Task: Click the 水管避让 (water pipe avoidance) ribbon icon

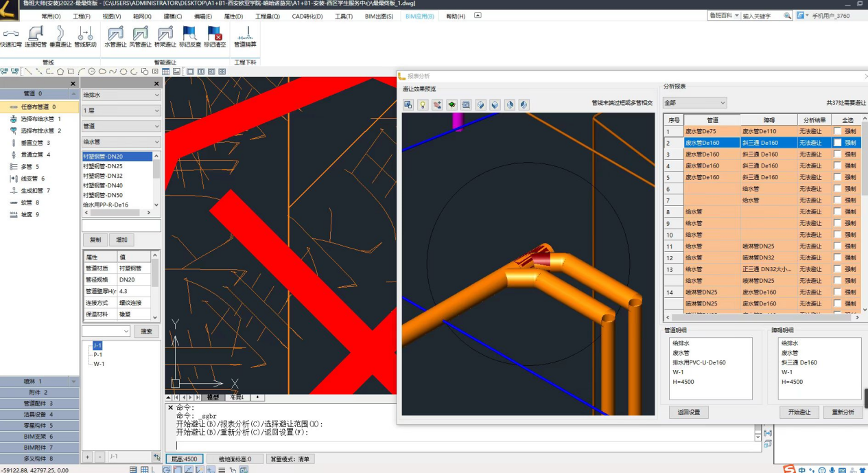Action: [x=115, y=34]
